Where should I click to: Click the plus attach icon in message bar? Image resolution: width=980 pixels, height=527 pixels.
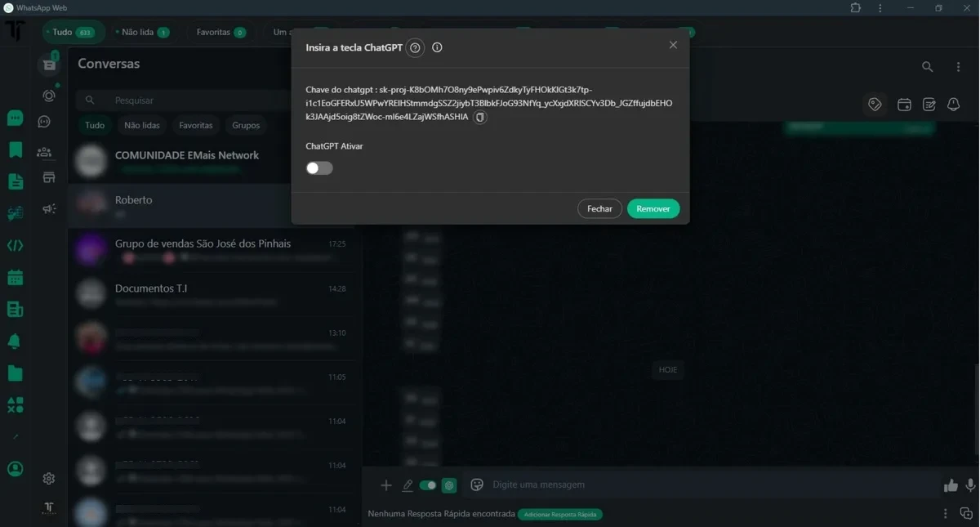click(x=386, y=485)
